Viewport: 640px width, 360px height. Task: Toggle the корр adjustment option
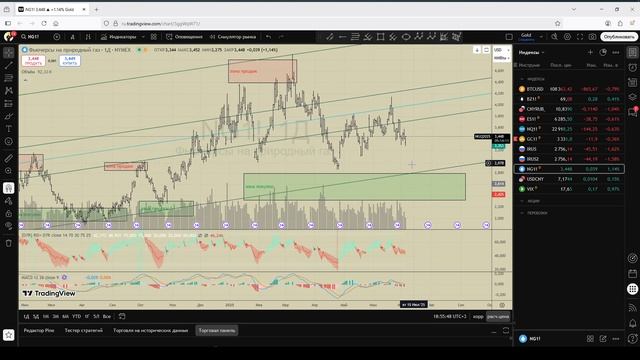(x=478, y=316)
